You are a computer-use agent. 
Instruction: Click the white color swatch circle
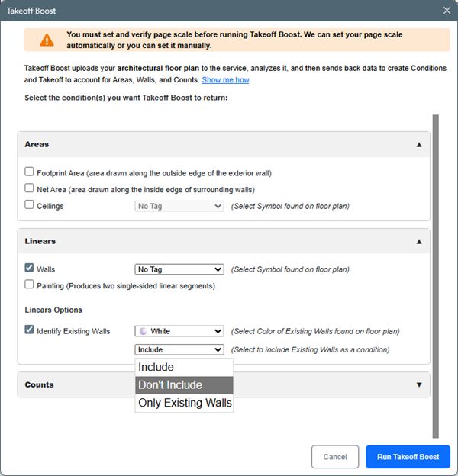tap(143, 331)
